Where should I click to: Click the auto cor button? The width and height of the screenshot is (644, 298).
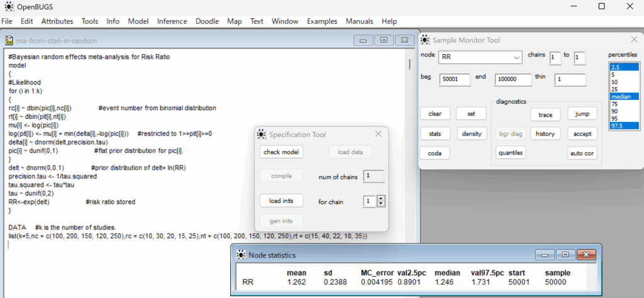coord(582,153)
